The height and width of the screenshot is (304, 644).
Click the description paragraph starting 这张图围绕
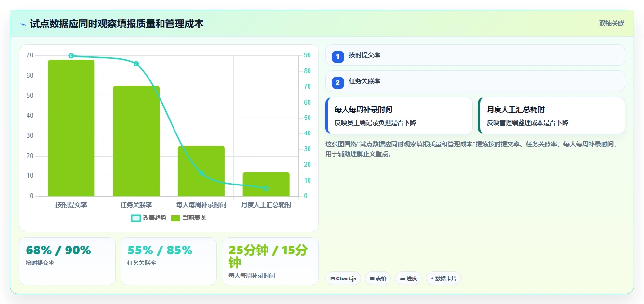click(x=471, y=149)
